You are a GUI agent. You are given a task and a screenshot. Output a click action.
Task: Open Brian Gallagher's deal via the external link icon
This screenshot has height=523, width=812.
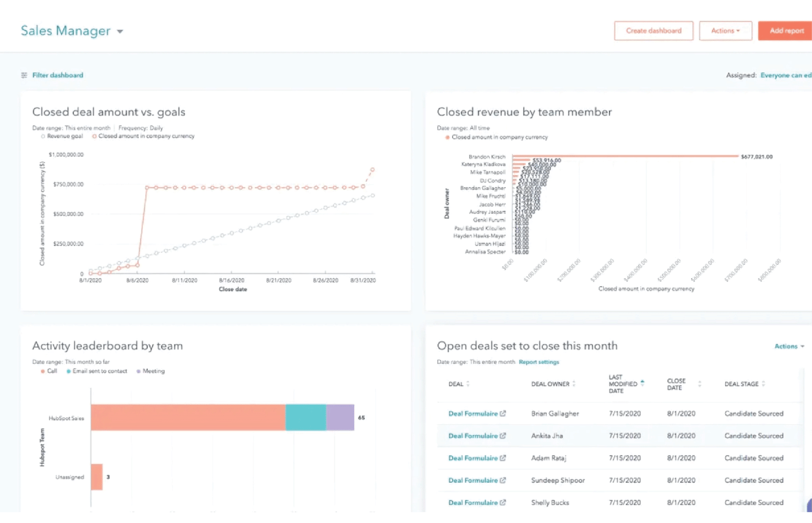coord(502,413)
